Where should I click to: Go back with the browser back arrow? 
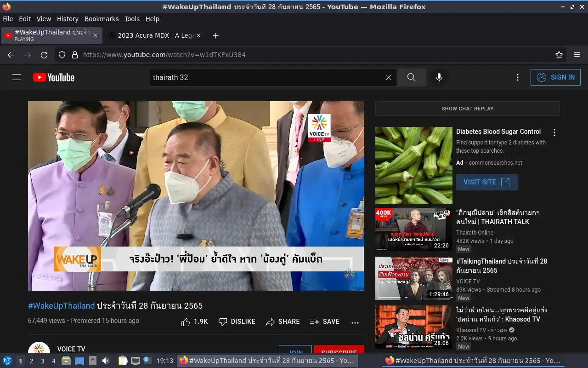coord(11,55)
